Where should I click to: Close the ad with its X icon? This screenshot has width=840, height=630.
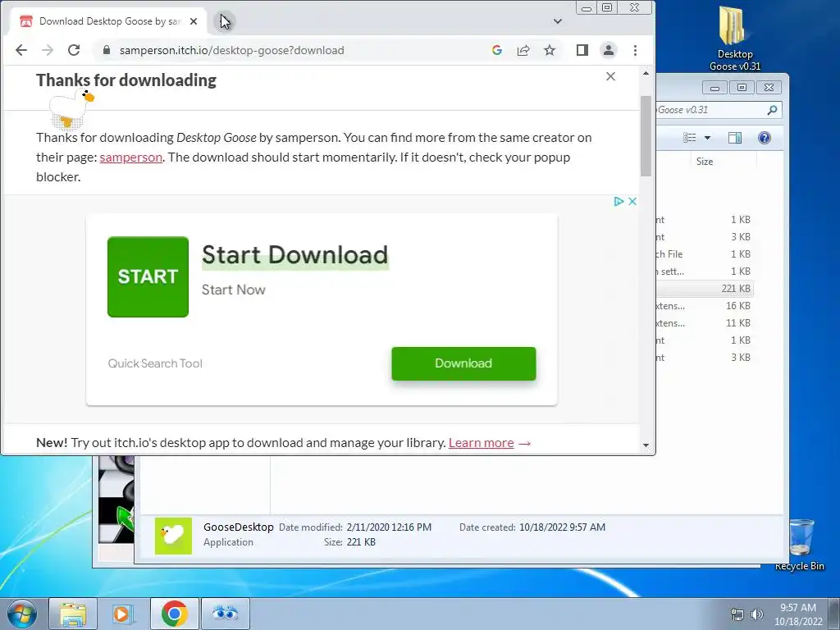632,202
